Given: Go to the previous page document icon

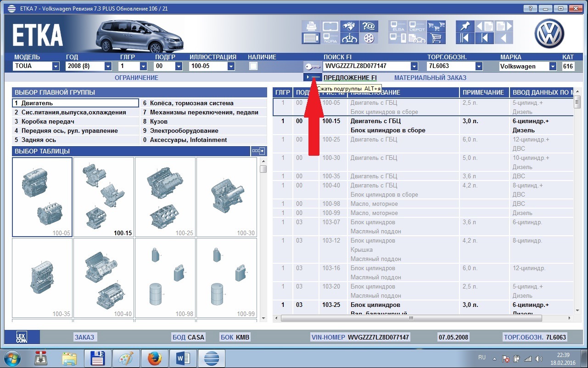Looking at the screenshot, I should tap(485, 26).
